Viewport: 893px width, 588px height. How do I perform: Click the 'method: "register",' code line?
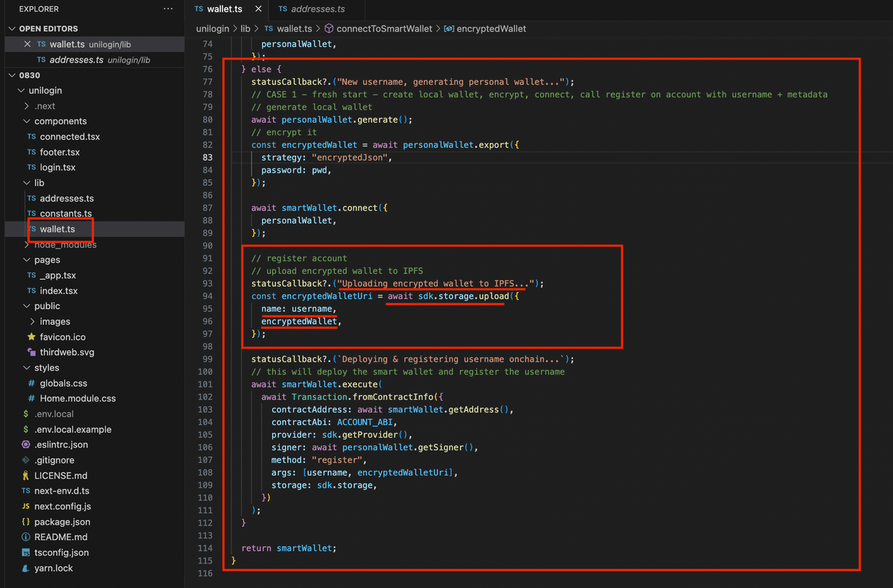point(319,460)
